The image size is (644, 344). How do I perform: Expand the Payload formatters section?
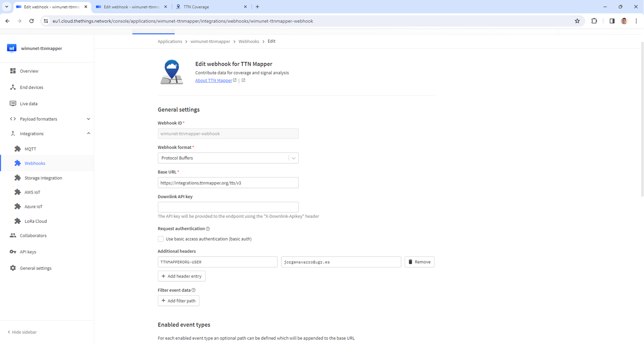(88, 119)
